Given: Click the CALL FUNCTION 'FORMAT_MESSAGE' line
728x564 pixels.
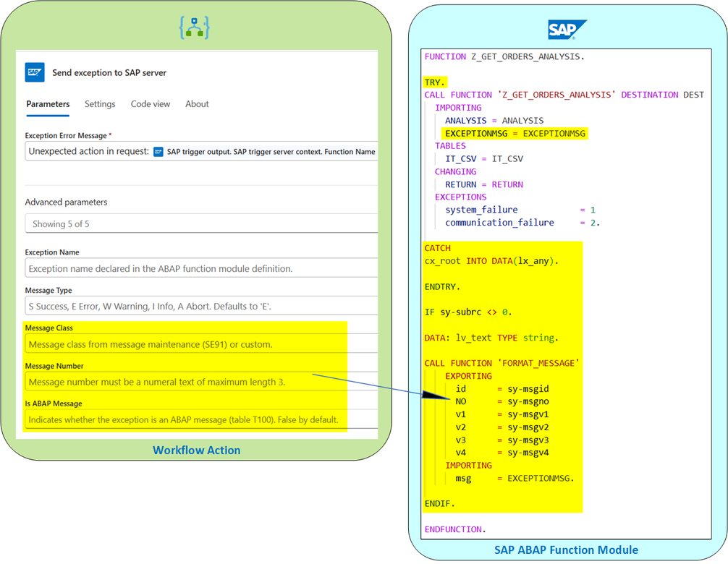Looking at the screenshot, I should tap(502, 363).
